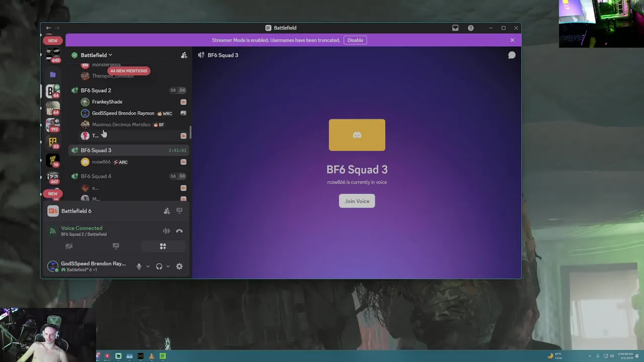The width and height of the screenshot is (644, 362).
Task: Click the yellow voice tile in Squad 3
Action: tap(357, 135)
